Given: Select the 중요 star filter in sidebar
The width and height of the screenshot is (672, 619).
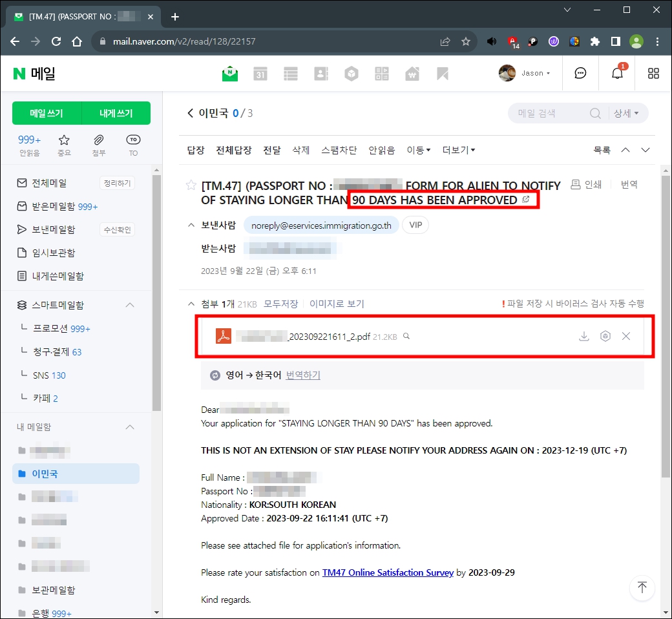Looking at the screenshot, I should tap(64, 143).
